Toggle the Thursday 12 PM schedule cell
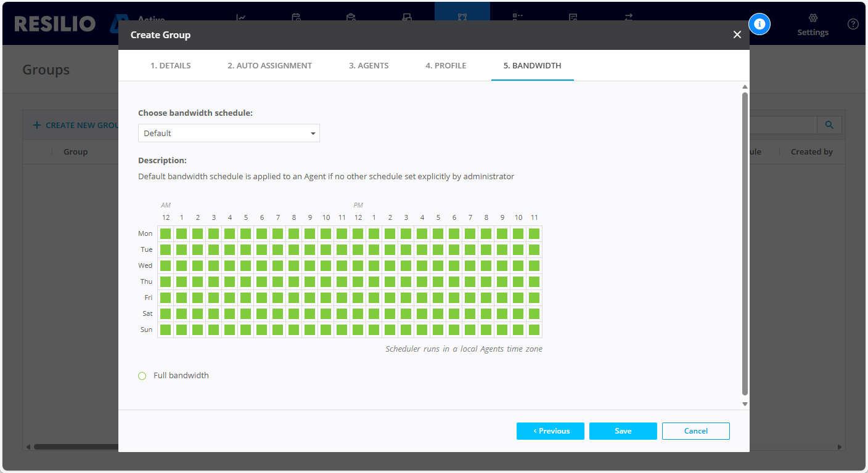868x473 pixels. (x=358, y=281)
